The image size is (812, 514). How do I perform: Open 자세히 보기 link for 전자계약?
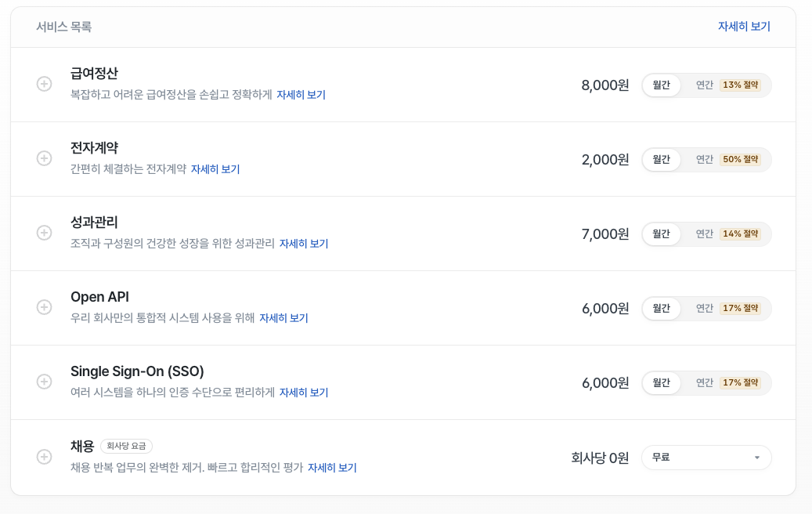(215, 169)
